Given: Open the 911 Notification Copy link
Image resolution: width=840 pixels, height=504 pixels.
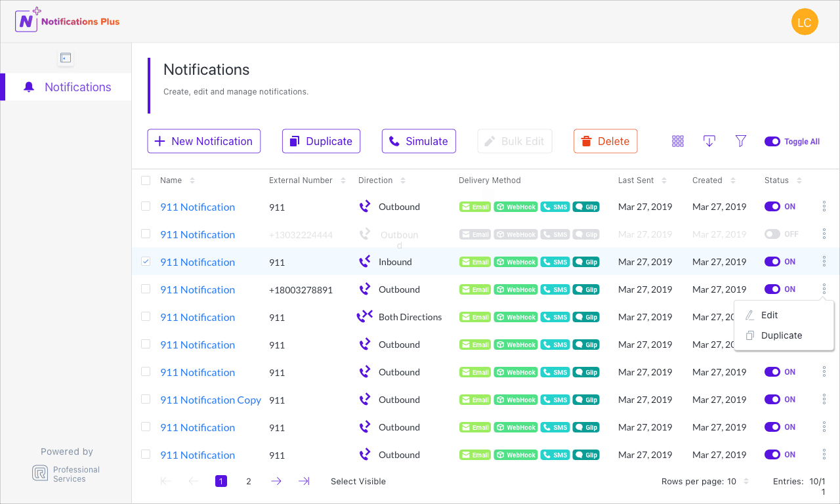Looking at the screenshot, I should 211,400.
